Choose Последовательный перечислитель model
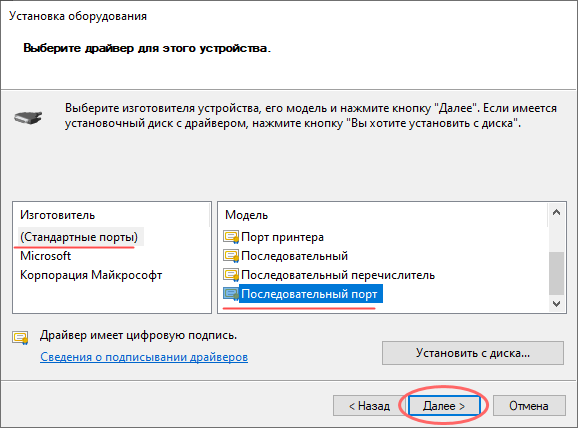This screenshot has height=428, width=578. [338, 275]
